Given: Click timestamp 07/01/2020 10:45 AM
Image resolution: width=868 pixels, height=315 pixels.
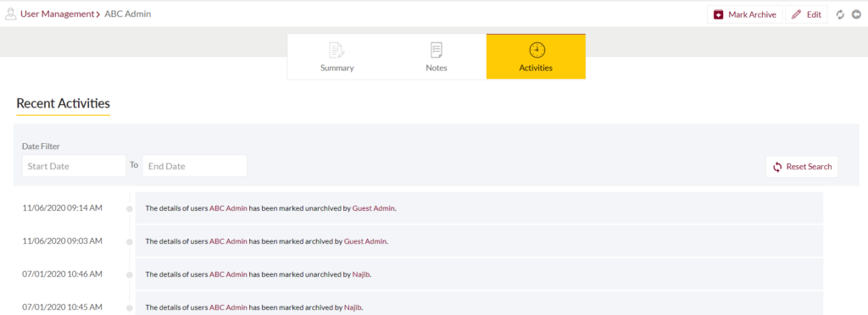Looking at the screenshot, I should coord(62,307).
